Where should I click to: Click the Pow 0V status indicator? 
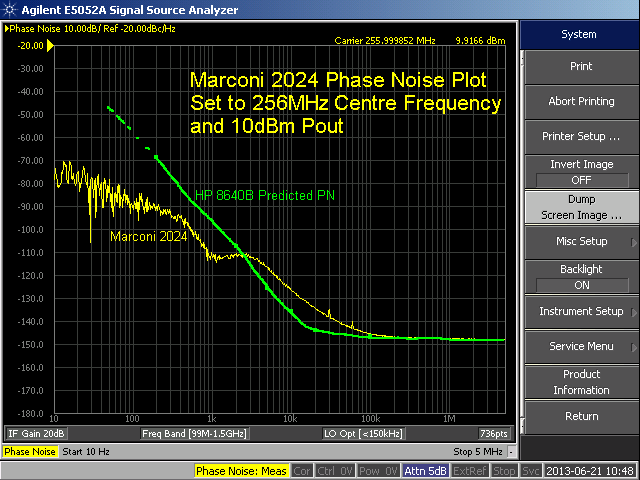[x=378, y=471]
